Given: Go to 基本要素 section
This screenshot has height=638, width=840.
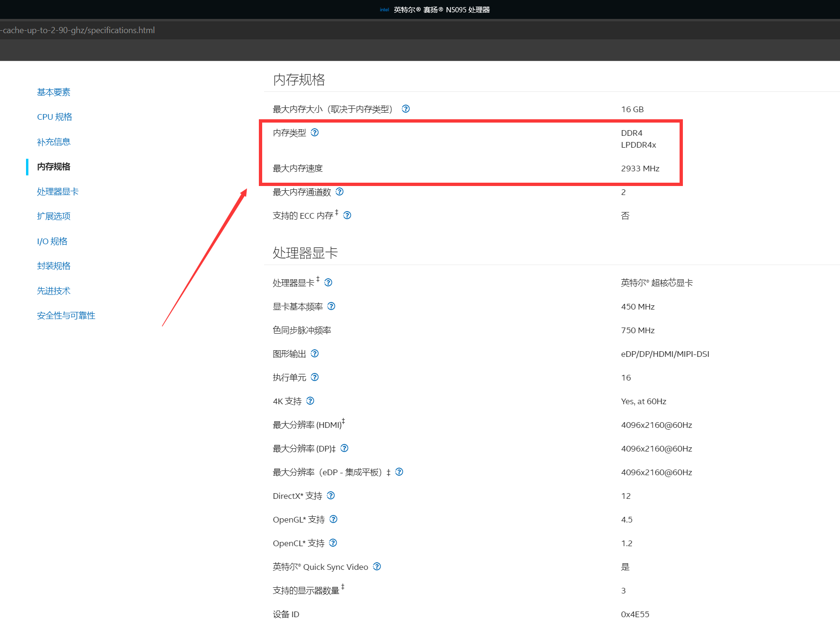Looking at the screenshot, I should pyautogui.click(x=53, y=92).
